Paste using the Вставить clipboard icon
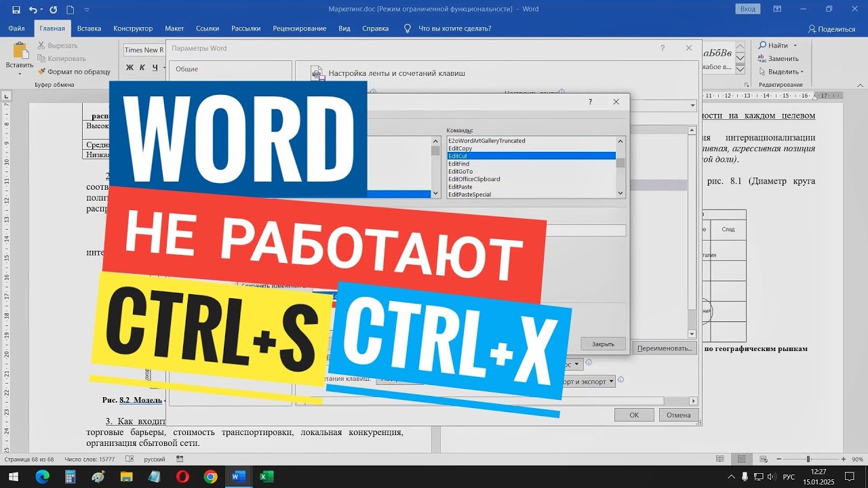This screenshot has height=488, width=868. [x=20, y=52]
